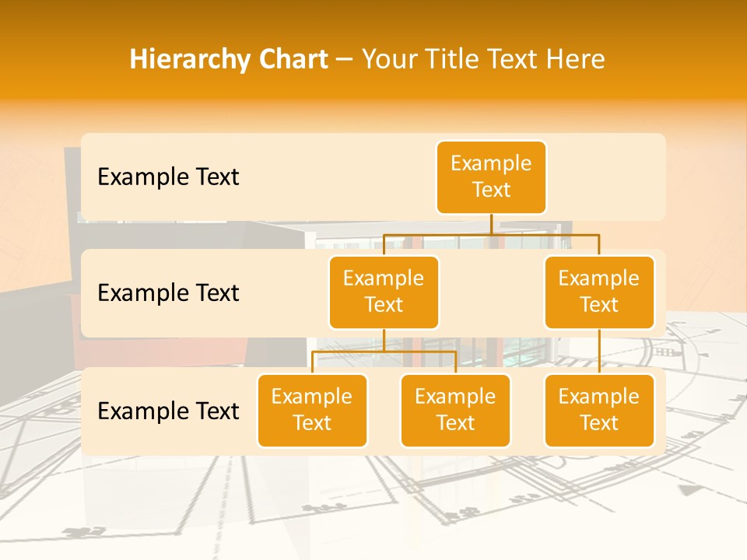This screenshot has width=747, height=560.
Task: Select the top-level orange hierarchy box
Action: [491, 177]
